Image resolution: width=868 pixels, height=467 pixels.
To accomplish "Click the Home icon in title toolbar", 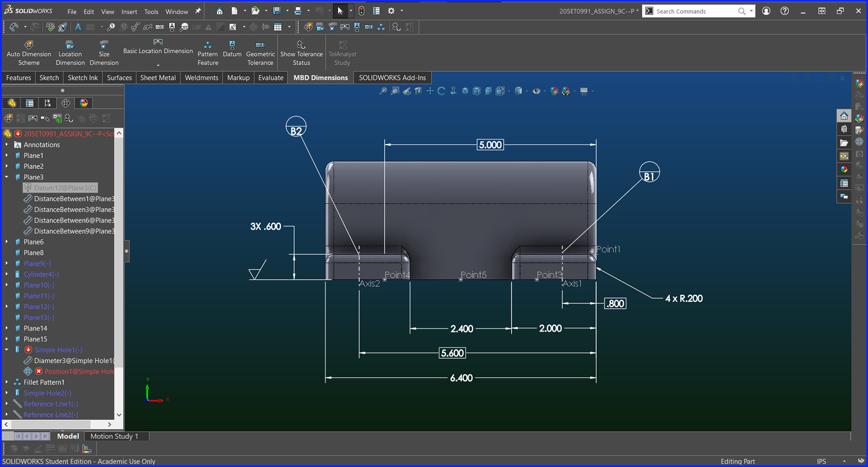I will click(219, 11).
